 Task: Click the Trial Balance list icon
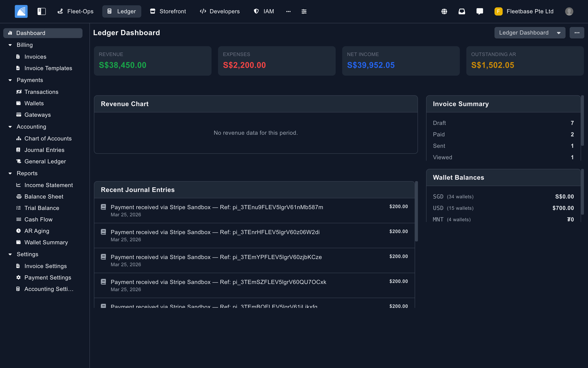tap(18, 208)
